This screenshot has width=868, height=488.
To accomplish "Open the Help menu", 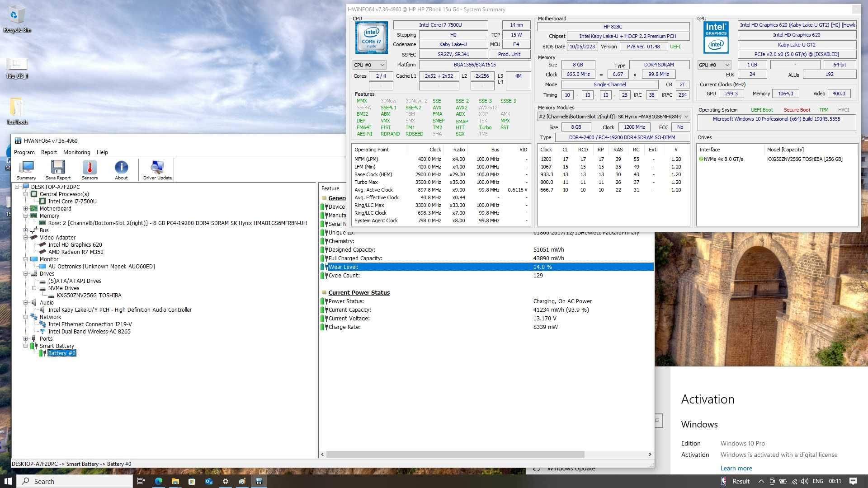I will 102,152.
